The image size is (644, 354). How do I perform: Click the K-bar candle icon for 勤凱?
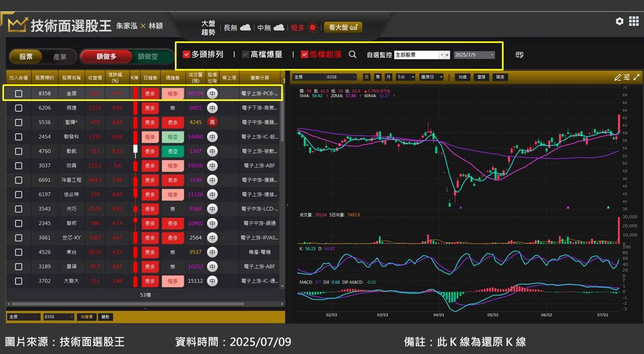(135, 151)
